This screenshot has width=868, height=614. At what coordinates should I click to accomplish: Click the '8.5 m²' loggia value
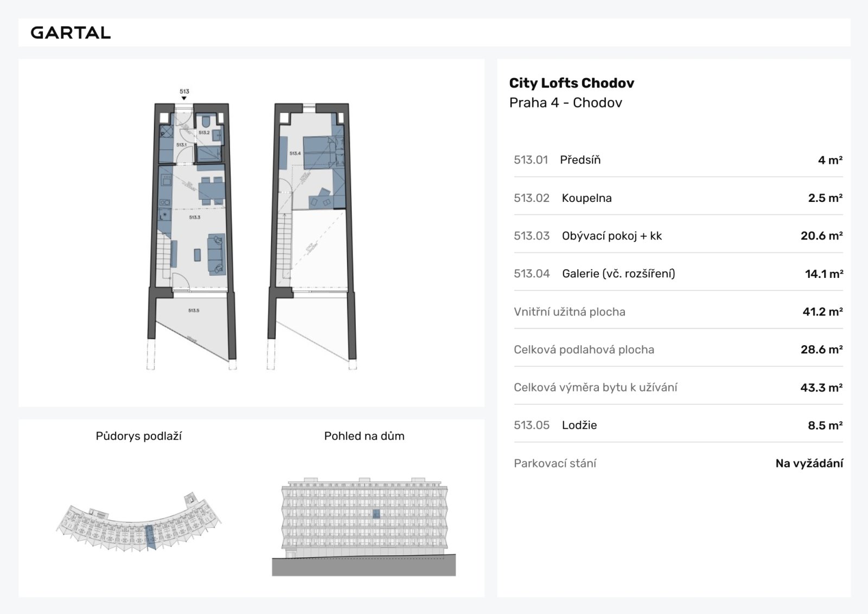point(825,426)
